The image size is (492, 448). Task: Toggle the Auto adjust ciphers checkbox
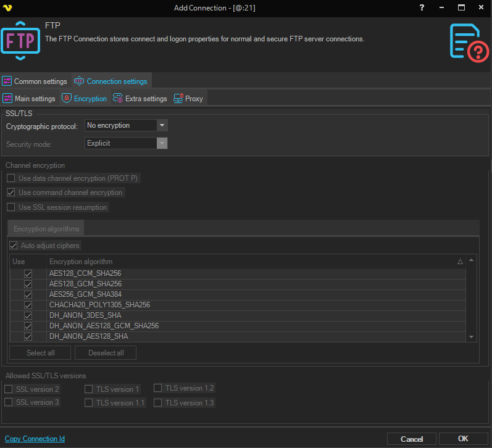click(14, 246)
